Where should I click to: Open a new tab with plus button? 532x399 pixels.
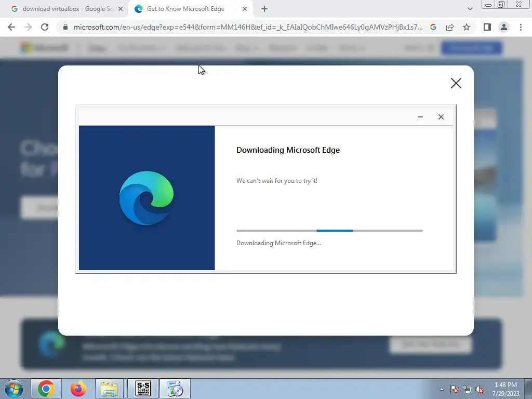pos(264,9)
